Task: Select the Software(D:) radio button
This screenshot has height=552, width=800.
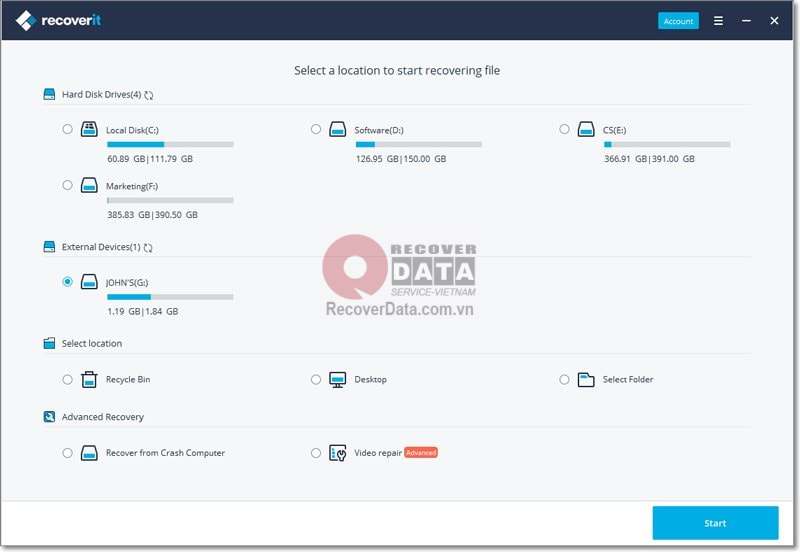Action: pos(316,129)
